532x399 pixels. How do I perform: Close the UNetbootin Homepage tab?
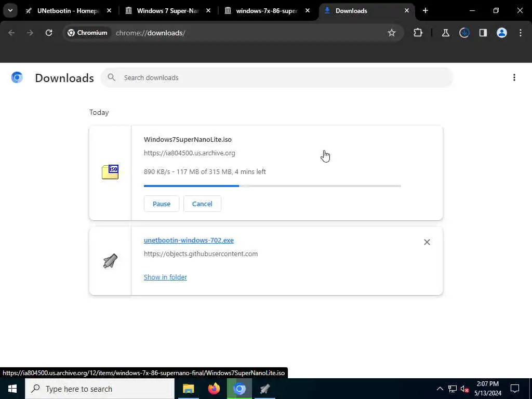(x=109, y=11)
